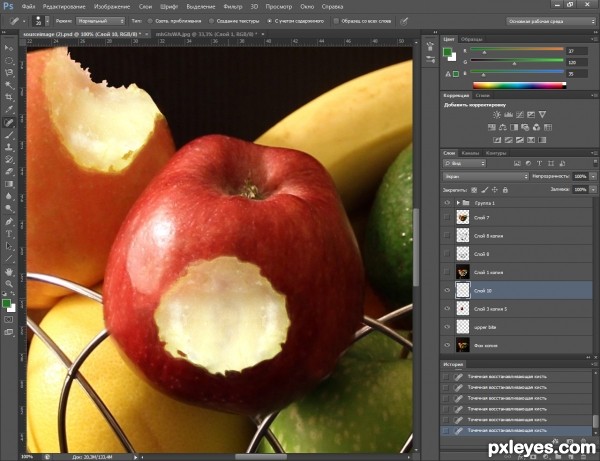Viewport: 600px width, 461px height.
Task: Toggle Quick Mask mode in toolbar
Action: (x=9, y=319)
